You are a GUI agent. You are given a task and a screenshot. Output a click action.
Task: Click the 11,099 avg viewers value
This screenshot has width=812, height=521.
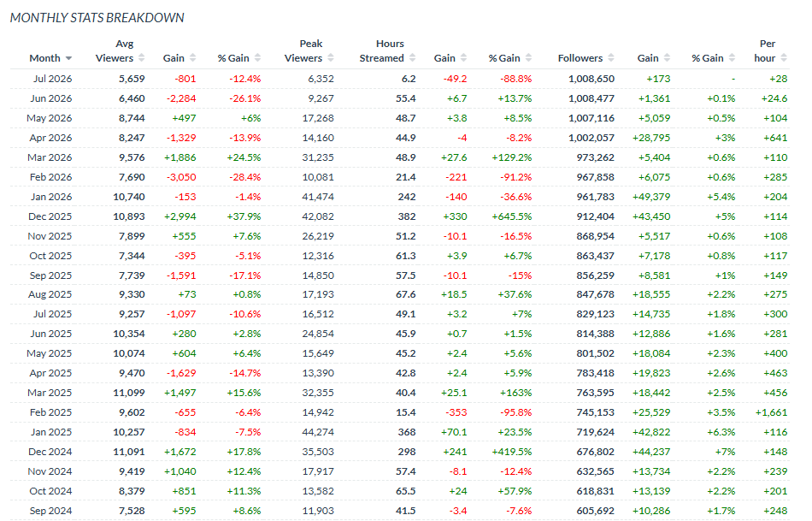[129, 393]
